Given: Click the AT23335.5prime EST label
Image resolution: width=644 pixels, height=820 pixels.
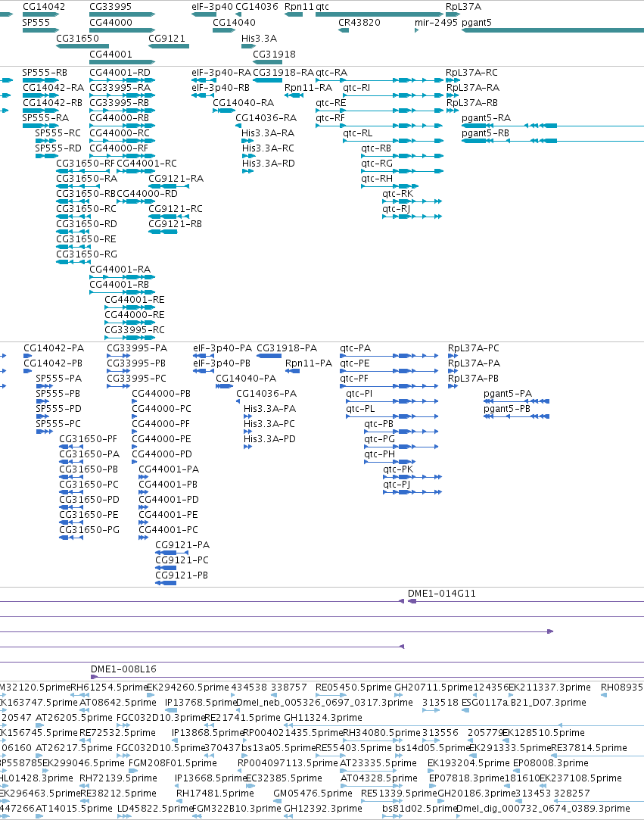Looking at the screenshot, I should tap(378, 763).
